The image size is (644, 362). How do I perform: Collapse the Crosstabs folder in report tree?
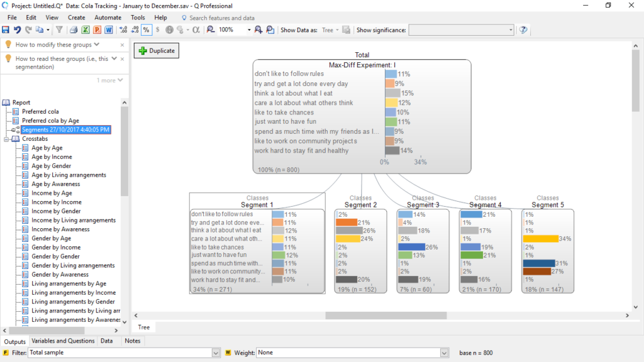6,139
